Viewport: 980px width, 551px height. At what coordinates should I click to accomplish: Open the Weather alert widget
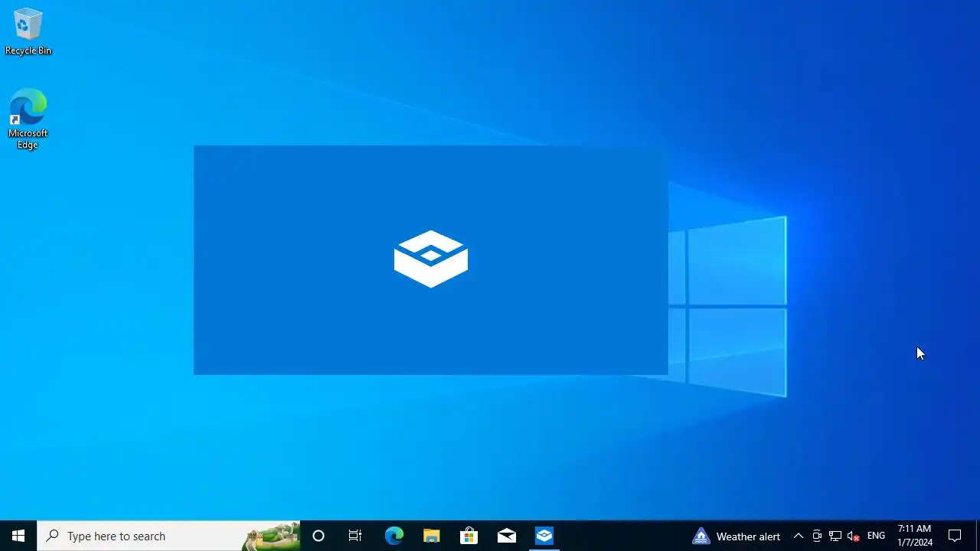click(x=736, y=536)
